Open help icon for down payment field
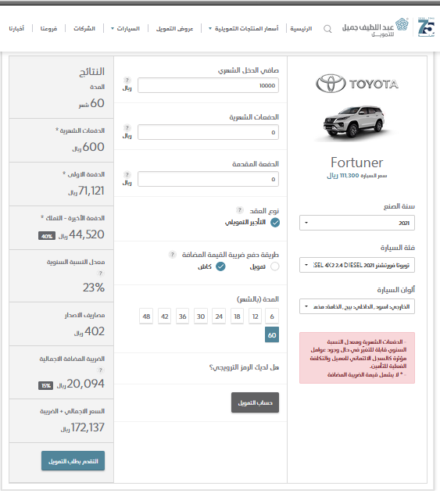Screen dimensions: 440x504 coord(127,174)
